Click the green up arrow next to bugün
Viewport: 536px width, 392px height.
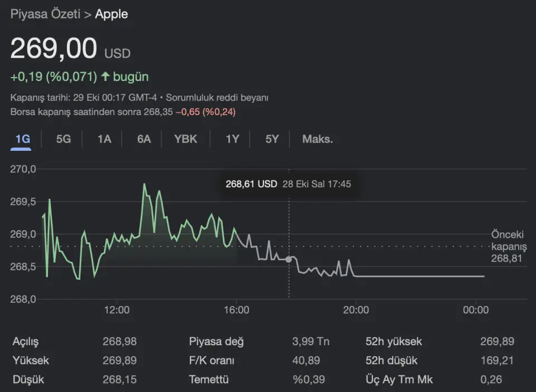(x=105, y=77)
